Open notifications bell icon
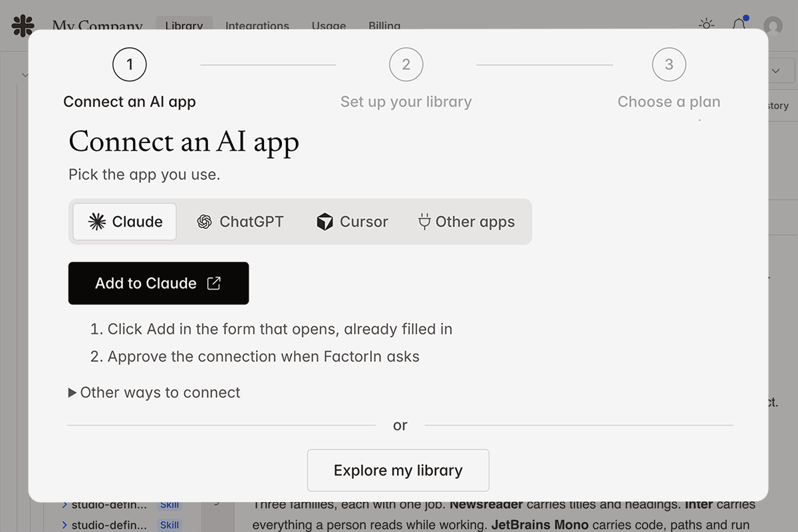The height and width of the screenshot is (532, 798). (x=739, y=25)
